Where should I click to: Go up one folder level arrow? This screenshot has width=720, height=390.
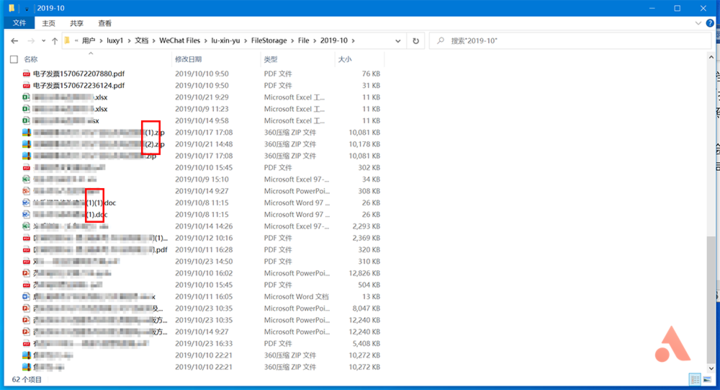[55, 41]
